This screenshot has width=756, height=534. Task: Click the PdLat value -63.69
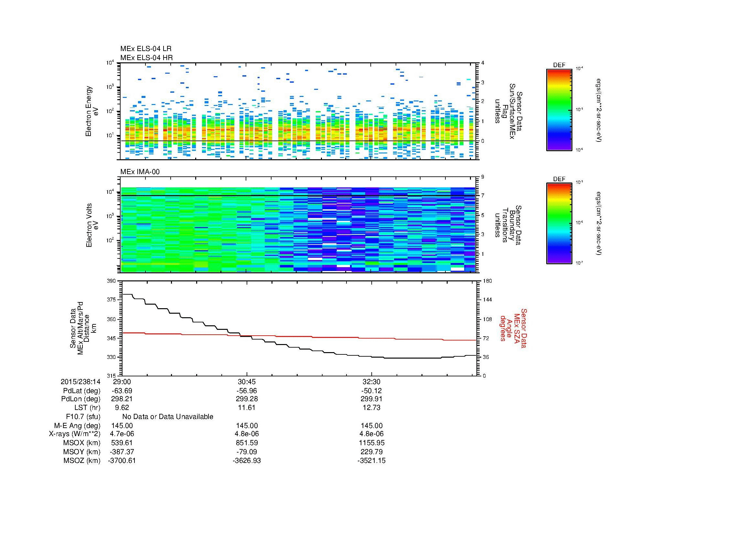(122, 391)
